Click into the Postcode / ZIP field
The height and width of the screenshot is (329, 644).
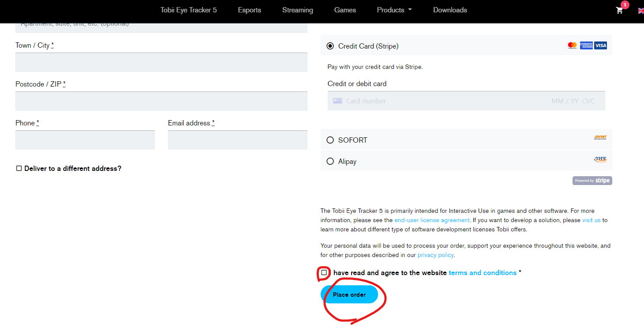tap(161, 101)
